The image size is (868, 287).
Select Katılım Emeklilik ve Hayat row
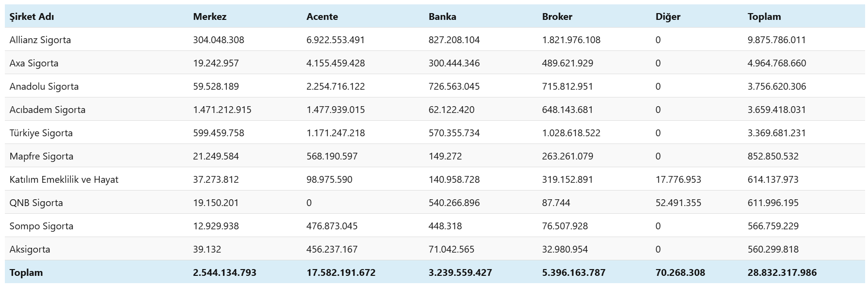pos(64,179)
